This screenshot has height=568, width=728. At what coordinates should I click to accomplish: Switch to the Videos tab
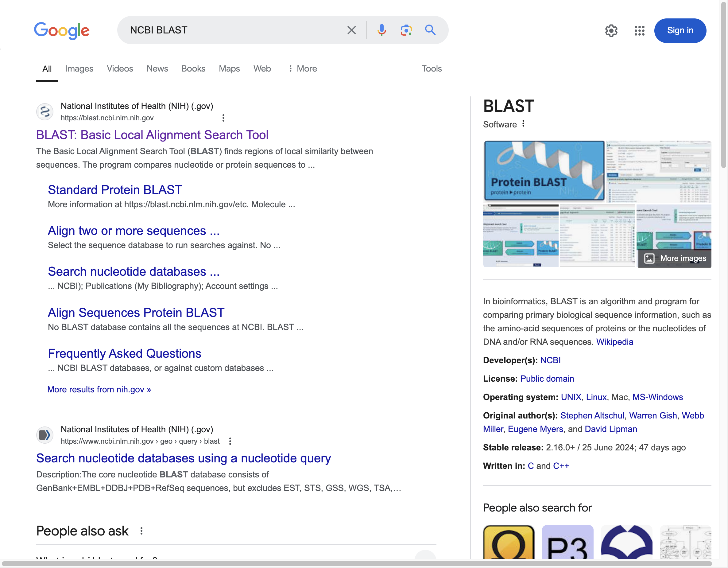[x=120, y=69]
